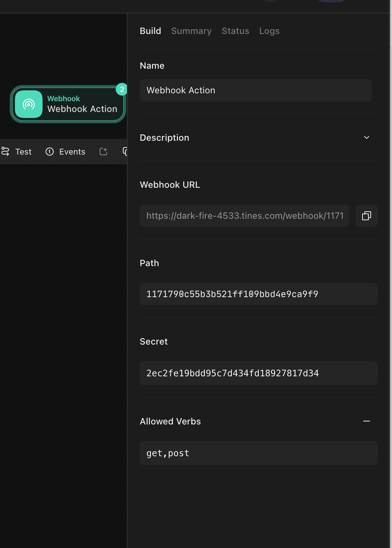Expand the Description section chevron
This screenshot has height=548, width=392.
[x=366, y=137]
